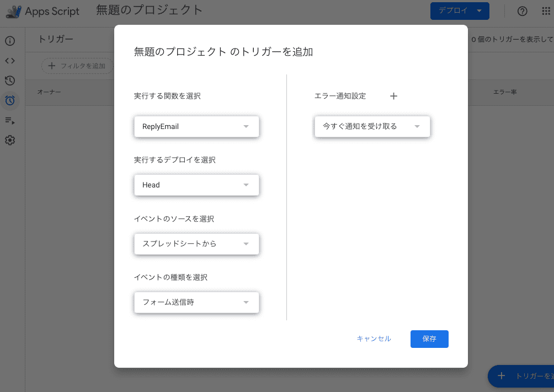The width and height of the screenshot is (554, 392).
Task: Open the event type dropdown showing フォーム送信時
Action: coord(196,302)
